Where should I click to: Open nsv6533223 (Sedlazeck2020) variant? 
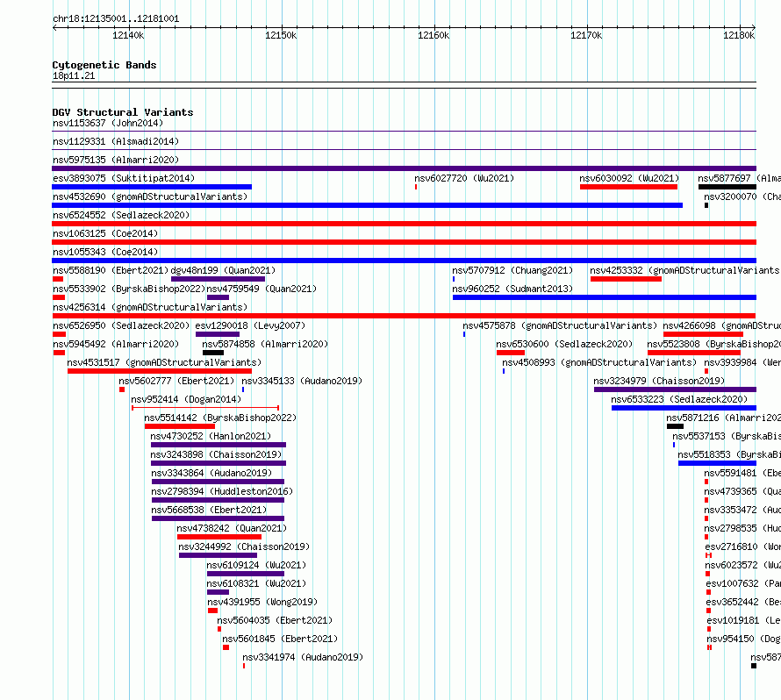click(x=679, y=399)
